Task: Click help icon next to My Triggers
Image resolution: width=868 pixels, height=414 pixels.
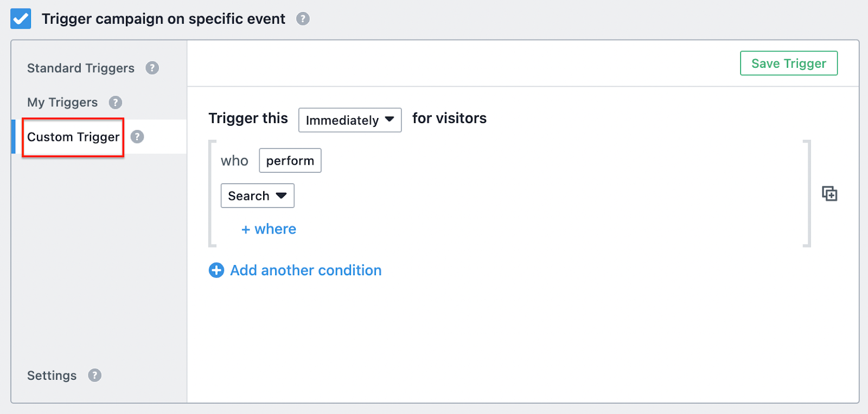Action: point(116,102)
